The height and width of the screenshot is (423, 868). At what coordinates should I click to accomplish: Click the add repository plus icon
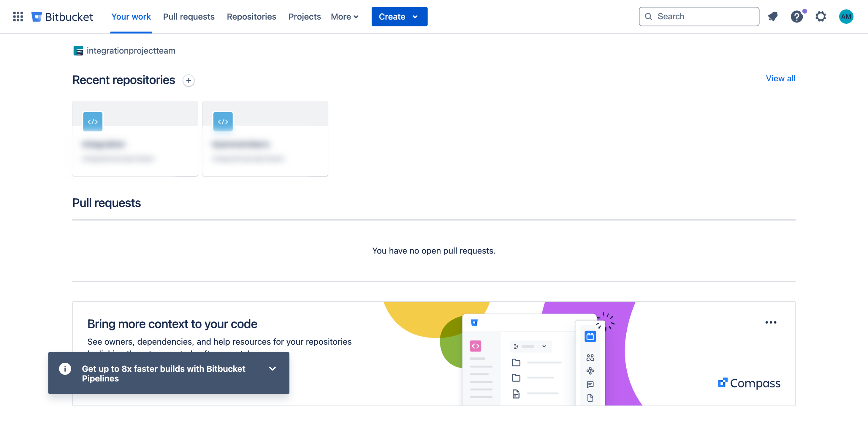pyautogui.click(x=189, y=80)
